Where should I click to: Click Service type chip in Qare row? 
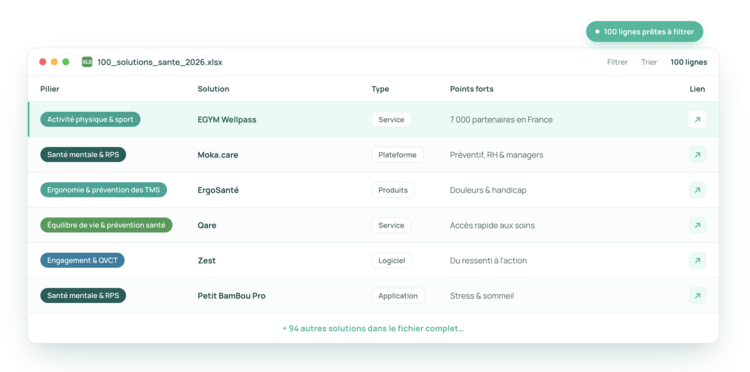(391, 225)
